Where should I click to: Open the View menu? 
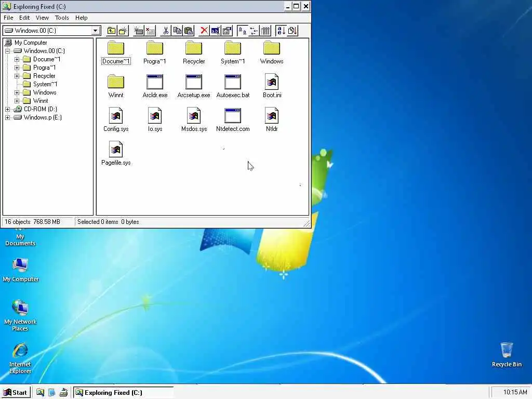tap(43, 18)
